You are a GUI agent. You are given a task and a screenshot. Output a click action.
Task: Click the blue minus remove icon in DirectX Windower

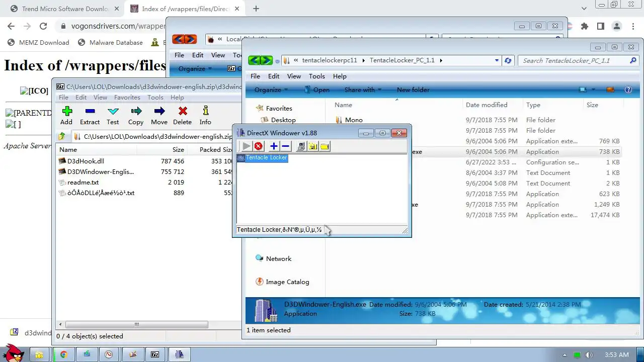point(285,146)
